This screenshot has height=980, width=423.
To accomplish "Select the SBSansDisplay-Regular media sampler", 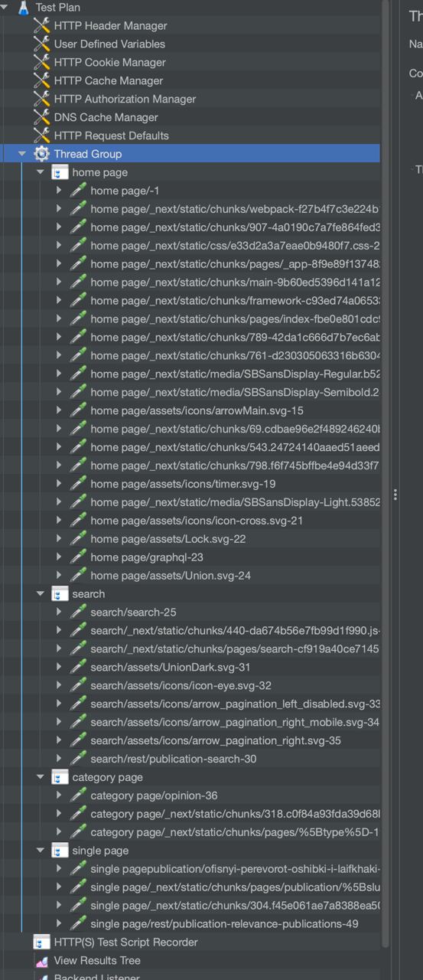I will click(x=235, y=374).
